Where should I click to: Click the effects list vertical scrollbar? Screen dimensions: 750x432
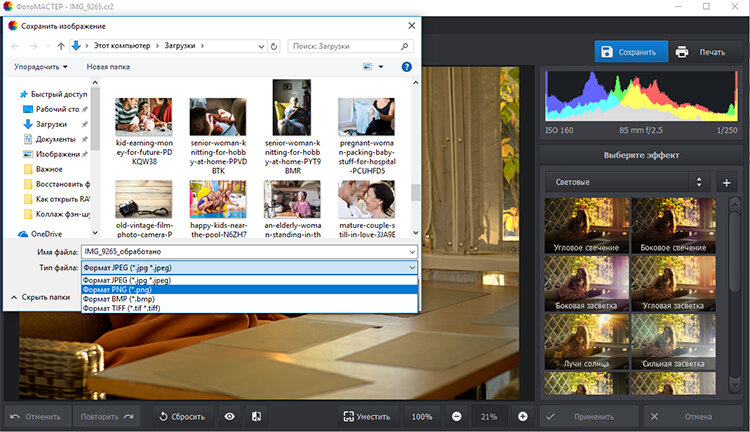735,296
